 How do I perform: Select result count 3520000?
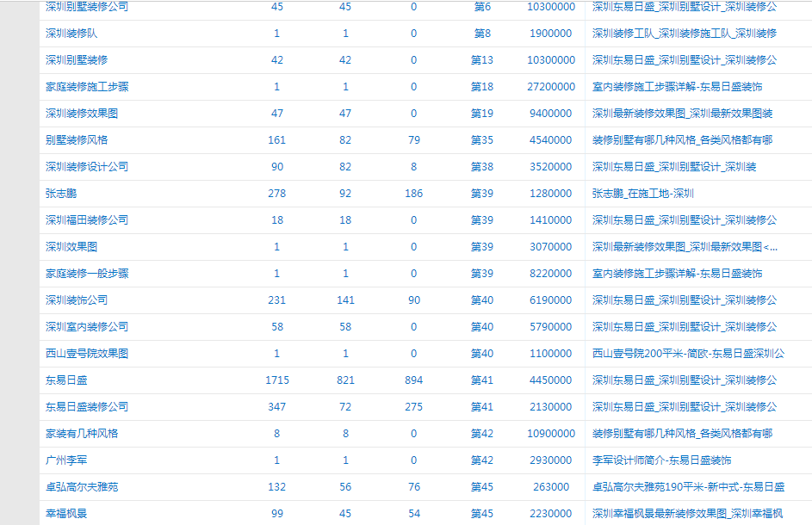click(x=551, y=167)
